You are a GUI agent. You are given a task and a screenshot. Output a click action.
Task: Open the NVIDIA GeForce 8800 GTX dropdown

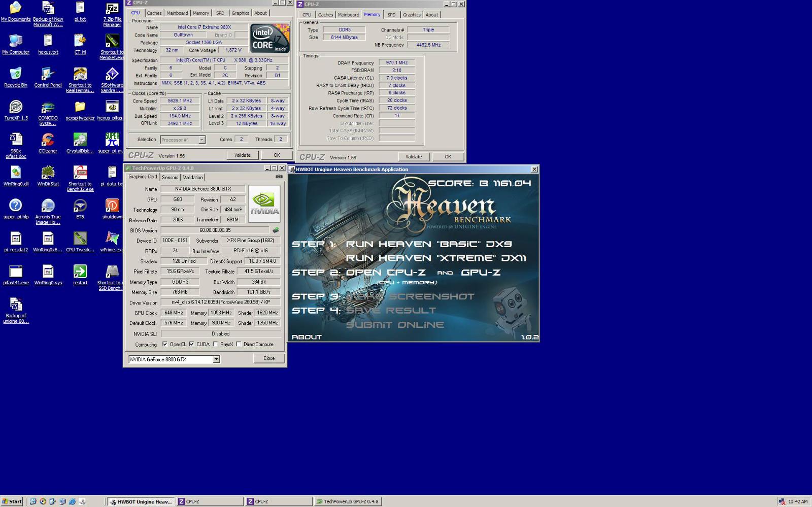216,359
